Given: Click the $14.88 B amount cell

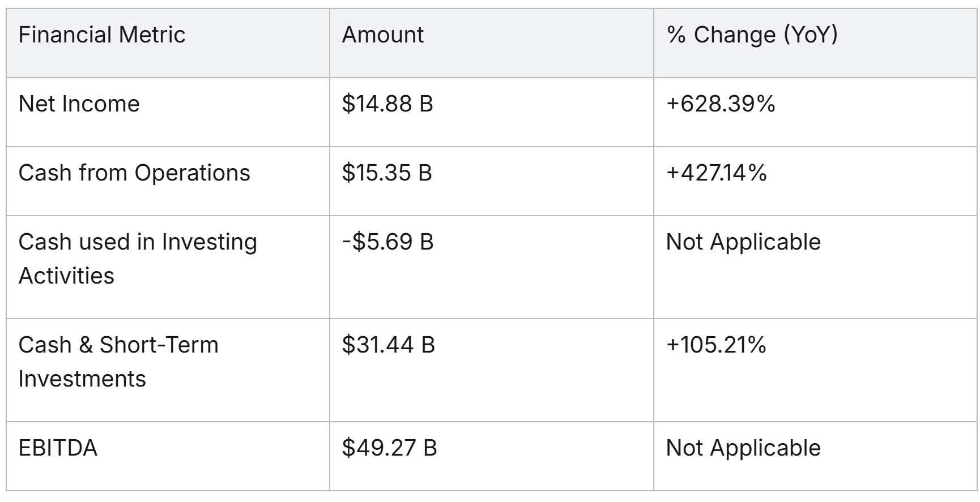Looking at the screenshot, I should click(387, 104).
